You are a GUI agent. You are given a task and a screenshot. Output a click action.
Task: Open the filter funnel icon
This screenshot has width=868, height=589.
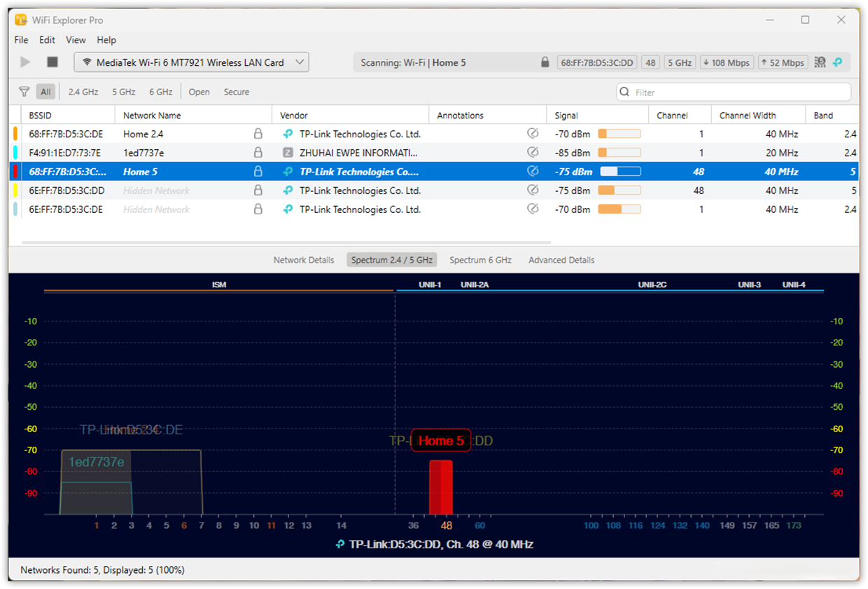tap(24, 91)
